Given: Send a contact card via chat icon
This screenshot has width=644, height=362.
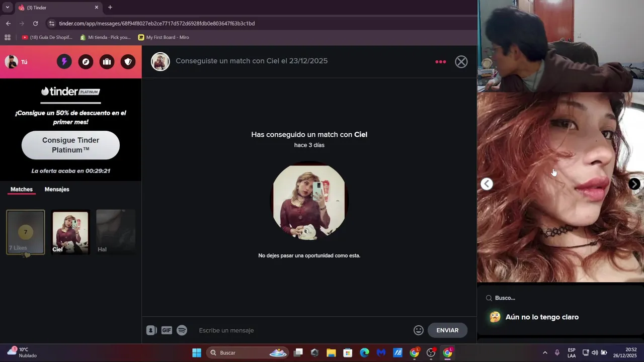Looking at the screenshot, I should [151, 330].
